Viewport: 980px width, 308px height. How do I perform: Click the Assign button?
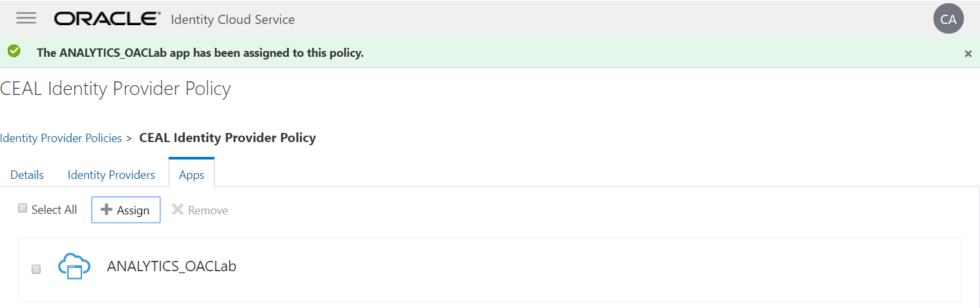(x=126, y=210)
